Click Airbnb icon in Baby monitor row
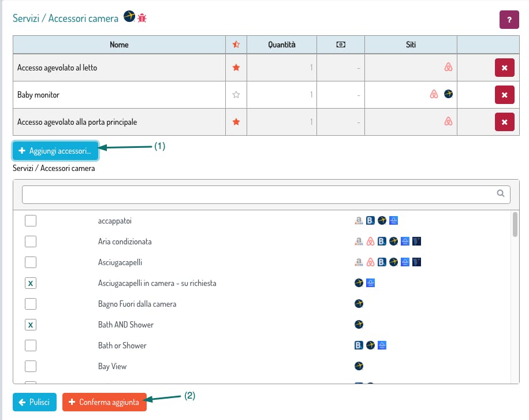The height and width of the screenshot is (420, 529). click(x=434, y=94)
